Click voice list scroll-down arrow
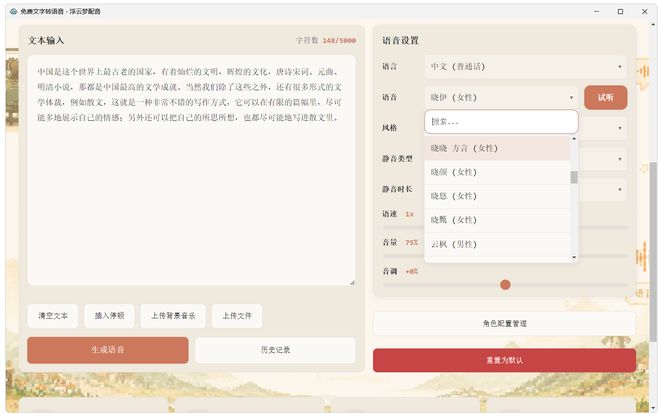 point(574,257)
